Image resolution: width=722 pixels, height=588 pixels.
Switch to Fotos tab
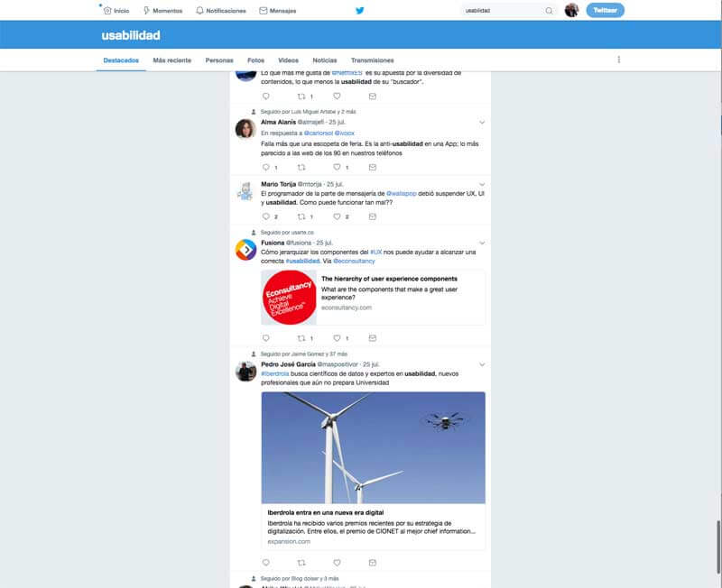(x=256, y=60)
